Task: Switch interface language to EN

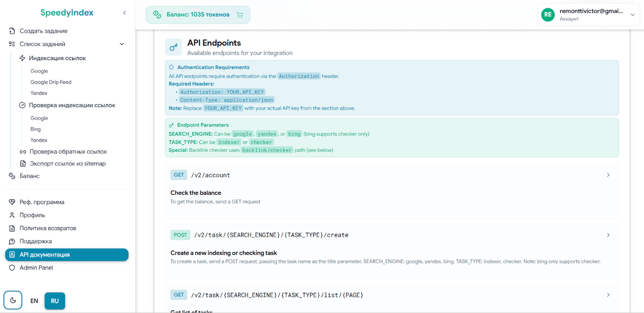Action: pyautogui.click(x=34, y=301)
